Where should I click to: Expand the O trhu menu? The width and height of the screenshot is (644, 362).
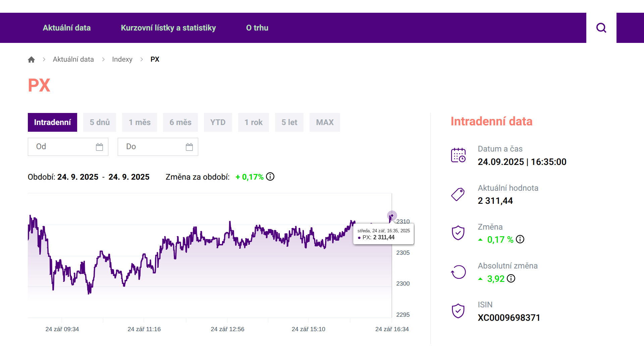point(257,28)
